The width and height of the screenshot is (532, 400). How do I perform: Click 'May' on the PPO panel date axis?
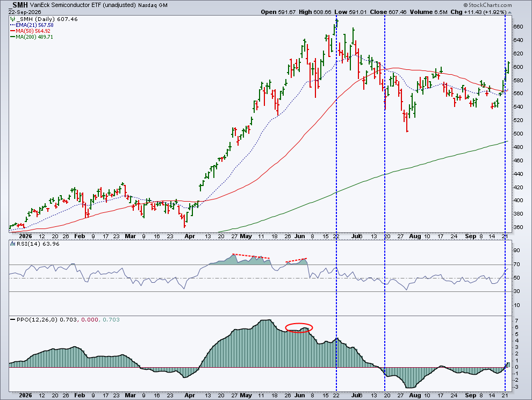246,396
